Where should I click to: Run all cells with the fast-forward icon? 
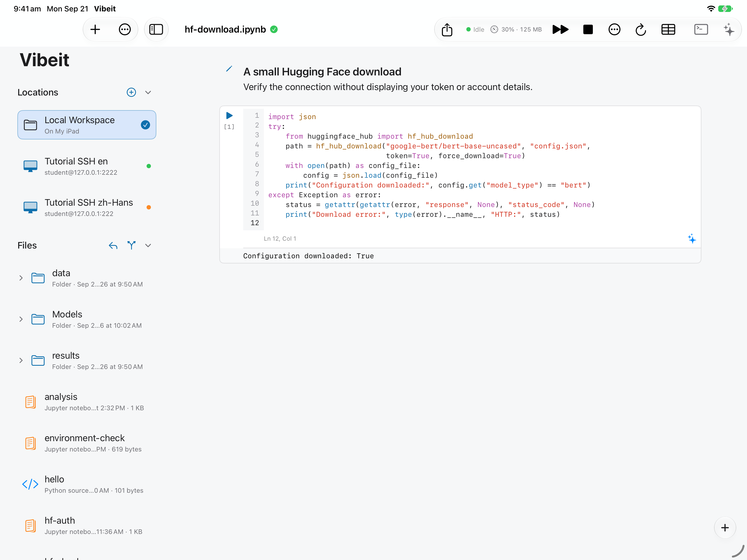click(560, 29)
